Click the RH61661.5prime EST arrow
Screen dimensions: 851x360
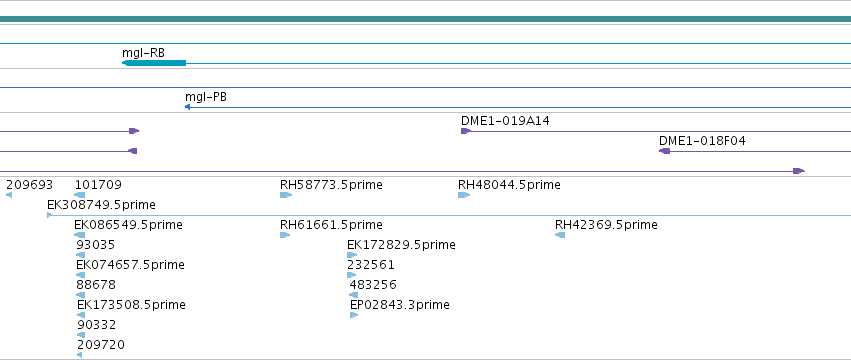[285, 235]
